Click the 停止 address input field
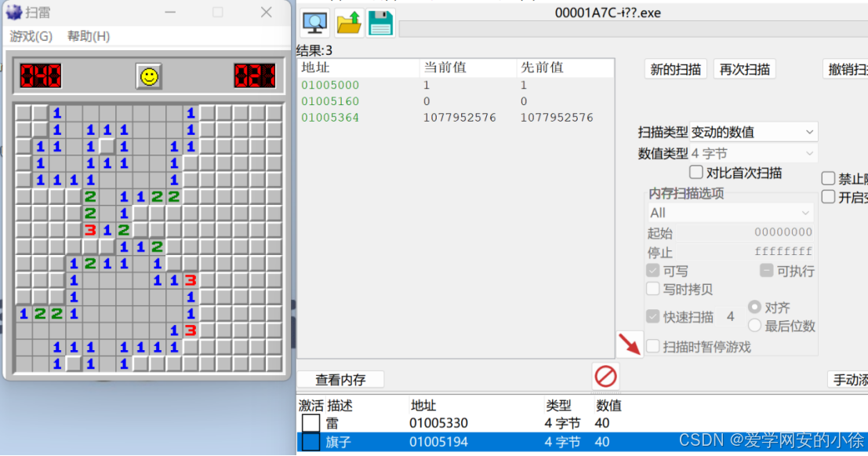Image resolution: width=868 pixels, height=456 pixels. pyautogui.click(x=745, y=252)
